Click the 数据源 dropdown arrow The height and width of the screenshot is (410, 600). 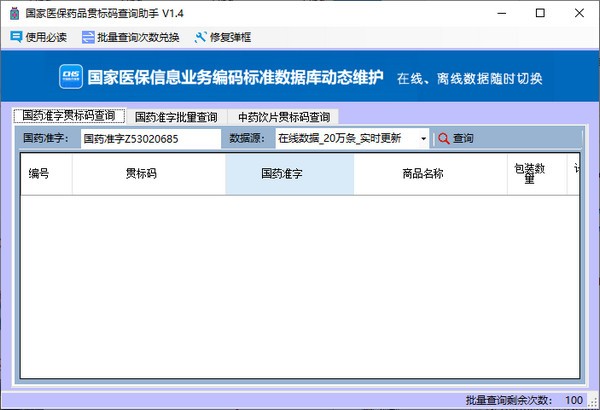click(424, 139)
